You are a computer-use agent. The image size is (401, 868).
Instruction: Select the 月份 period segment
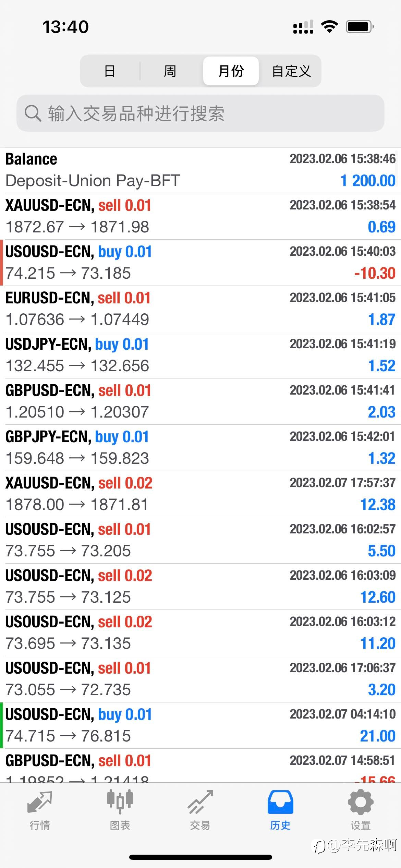point(231,71)
